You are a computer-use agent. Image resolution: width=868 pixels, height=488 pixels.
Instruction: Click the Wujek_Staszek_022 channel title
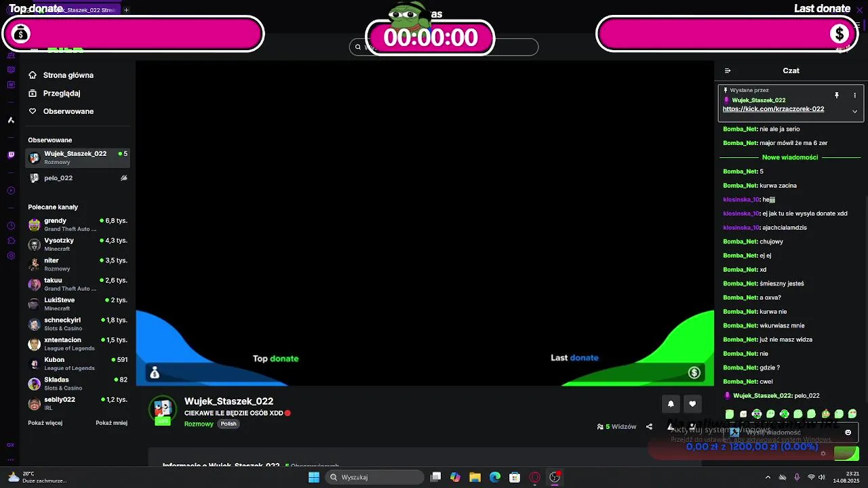tap(229, 401)
